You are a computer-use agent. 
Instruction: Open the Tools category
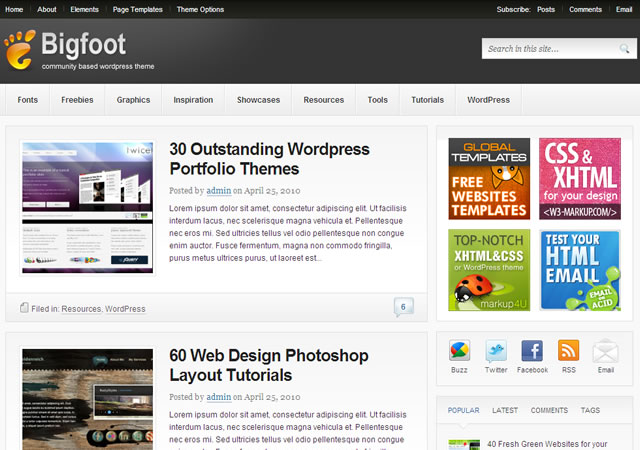378,100
